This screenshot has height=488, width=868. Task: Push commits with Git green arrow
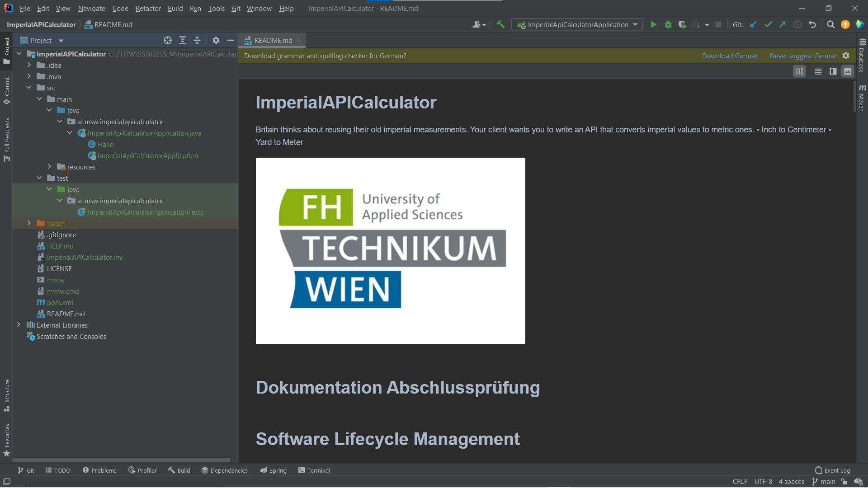pos(783,25)
